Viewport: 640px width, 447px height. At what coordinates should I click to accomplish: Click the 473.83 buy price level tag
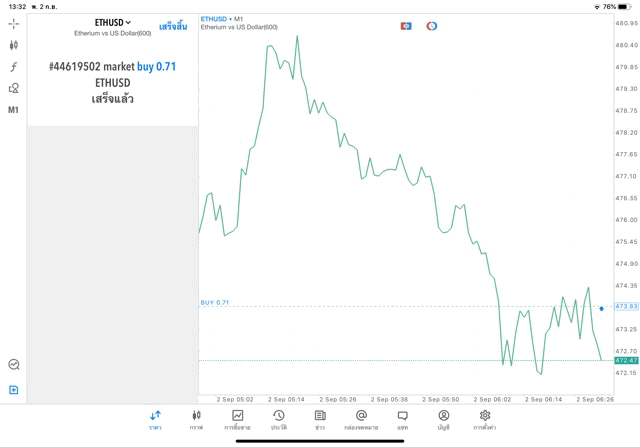[x=626, y=307]
